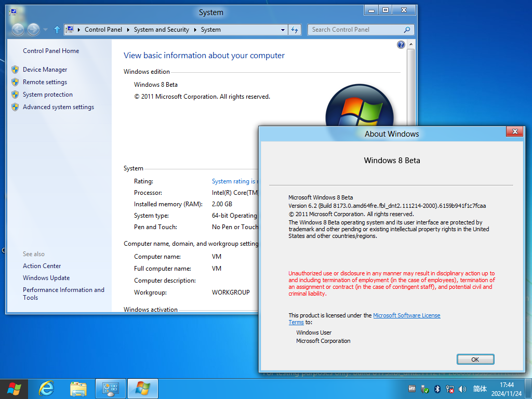This screenshot has width=532, height=399.
Task: Click shield icon beside Advanced system settings
Action: point(15,107)
